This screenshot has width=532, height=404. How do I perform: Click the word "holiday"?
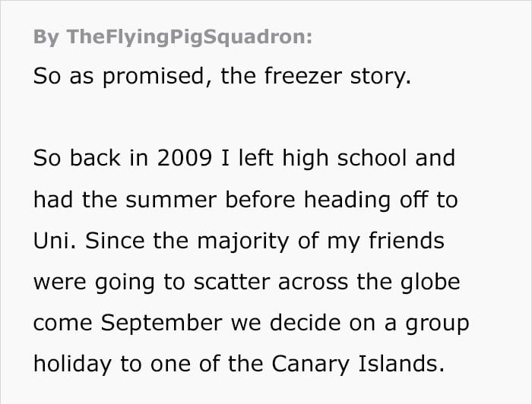coord(72,365)
